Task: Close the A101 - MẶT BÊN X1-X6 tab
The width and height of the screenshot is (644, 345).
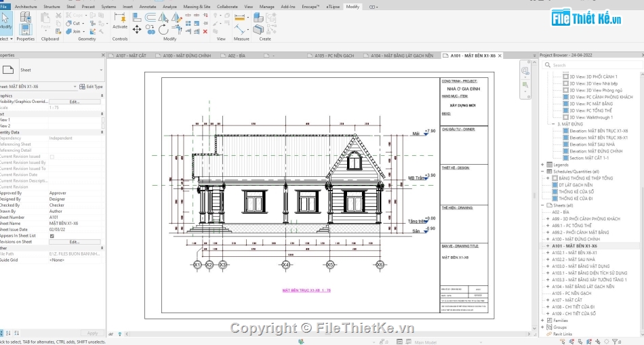Action: click(500, 56)
